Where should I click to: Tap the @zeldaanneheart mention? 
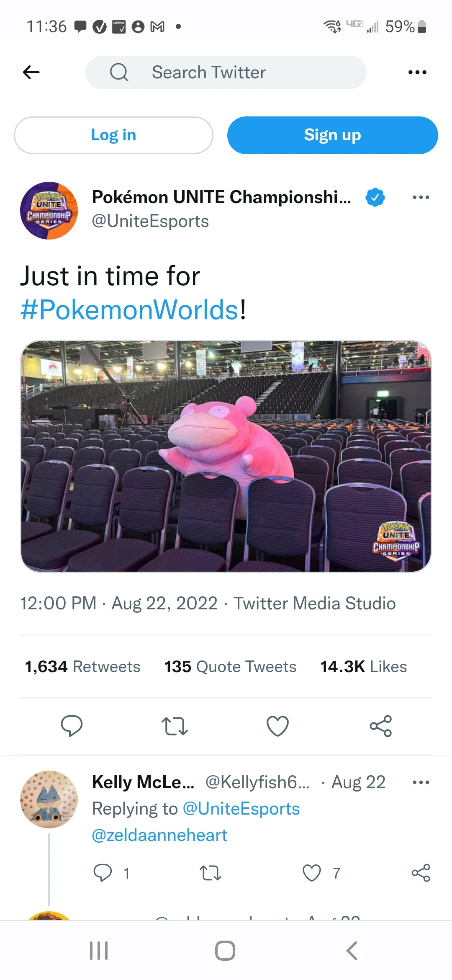[159, 835]
